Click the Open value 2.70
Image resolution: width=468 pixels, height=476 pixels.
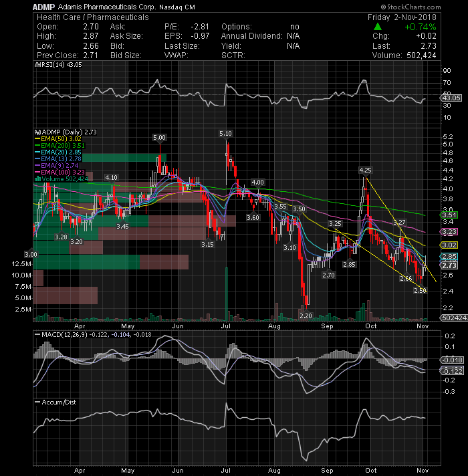[x=91, y=27]
